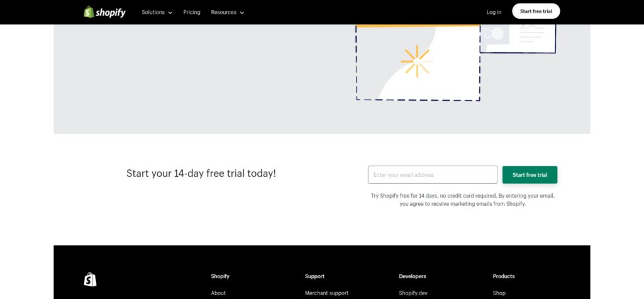Click the white Shopify bag icon in footer

(91, 279)
